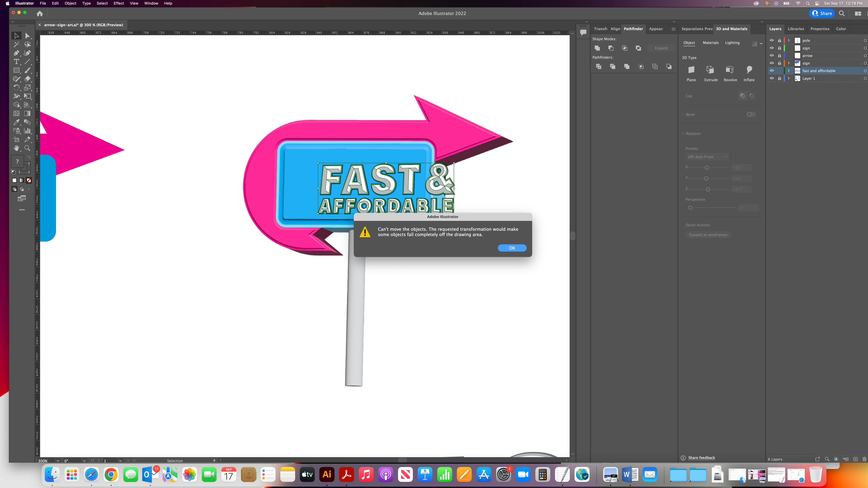Toggle visibility of fast and affordable layer
868x488 pixels.
pos(772,71)
